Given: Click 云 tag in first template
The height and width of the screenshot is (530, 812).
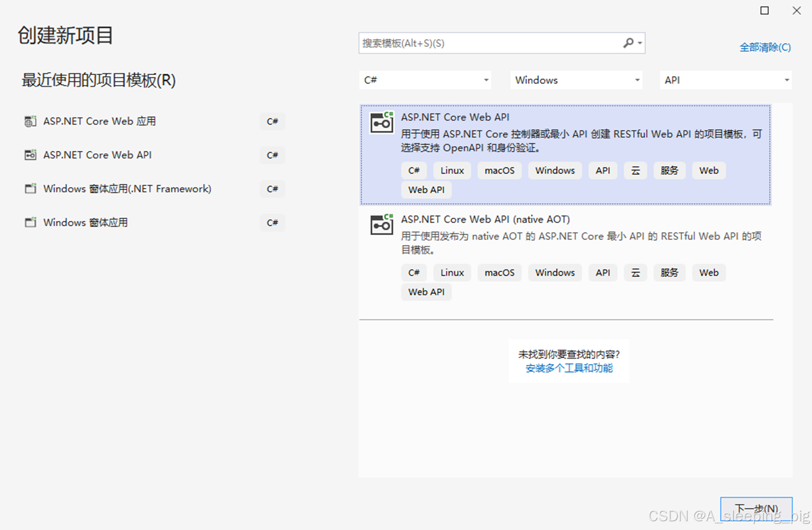Looking at the screenshot, I should click(636, 170).
